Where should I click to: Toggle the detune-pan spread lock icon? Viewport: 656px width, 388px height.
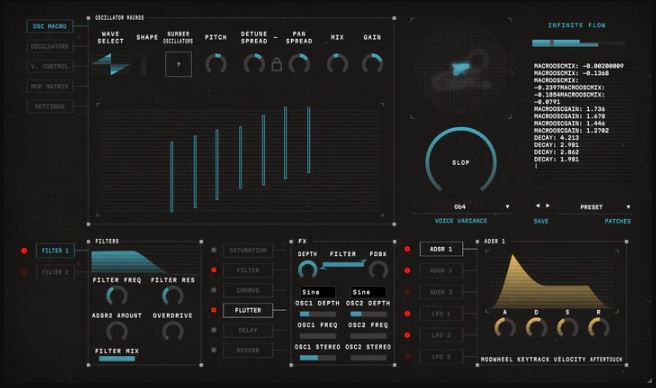(x=277, y=64)
